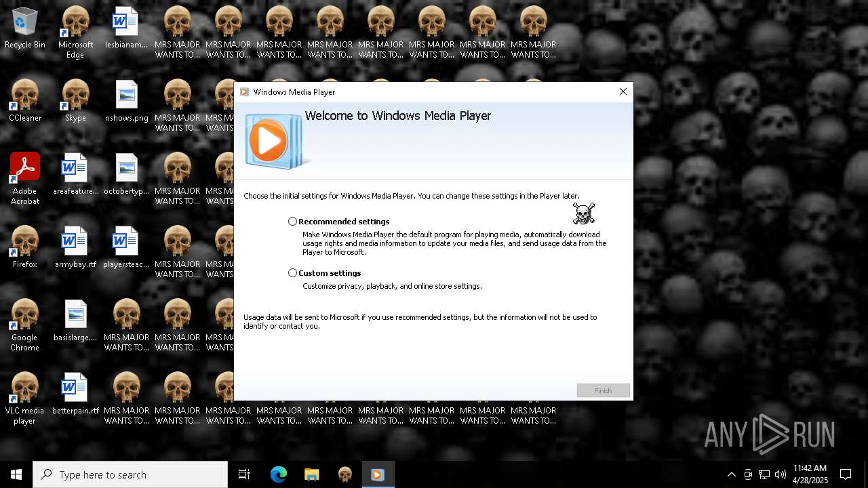The width and height of the screenshot is (868, 488).
Task: Open the Firefox desktop shortcut
Action: pos(25,248)
